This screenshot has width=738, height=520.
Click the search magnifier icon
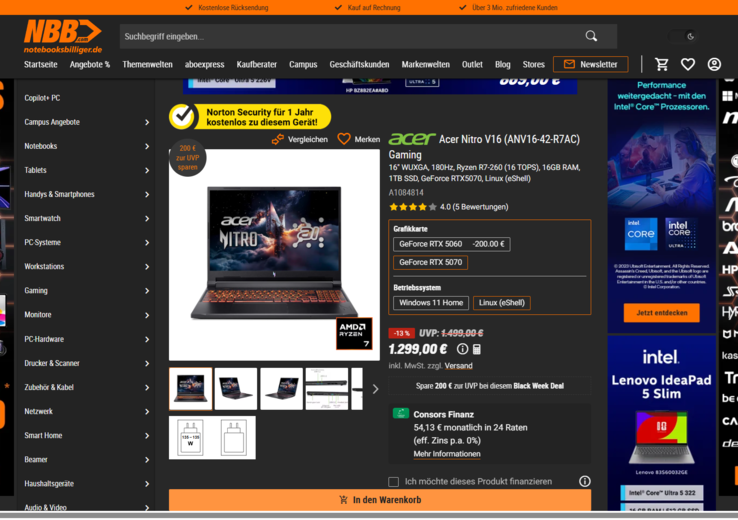(x=591, y=36)
